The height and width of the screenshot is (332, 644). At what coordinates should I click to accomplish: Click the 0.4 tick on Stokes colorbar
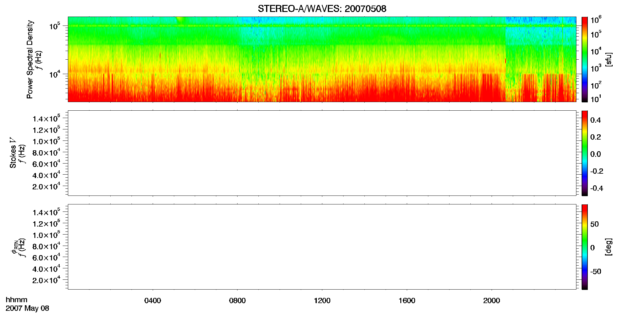[x=595, y=120]
